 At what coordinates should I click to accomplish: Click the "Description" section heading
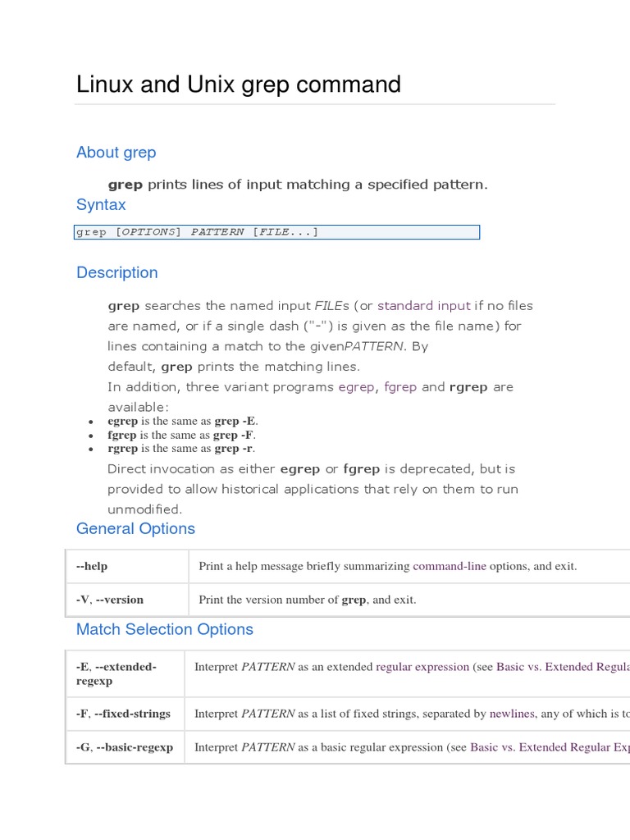click(x=116, y=272)
